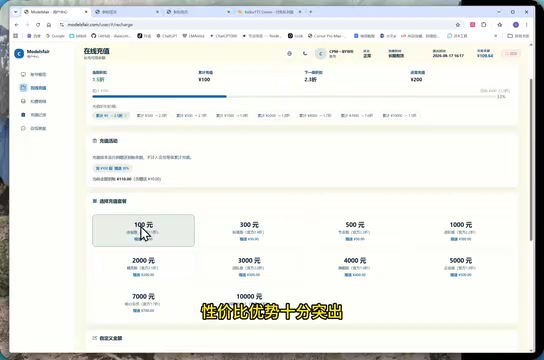Open the GitHub bookmark

click(x=111, y=36)
